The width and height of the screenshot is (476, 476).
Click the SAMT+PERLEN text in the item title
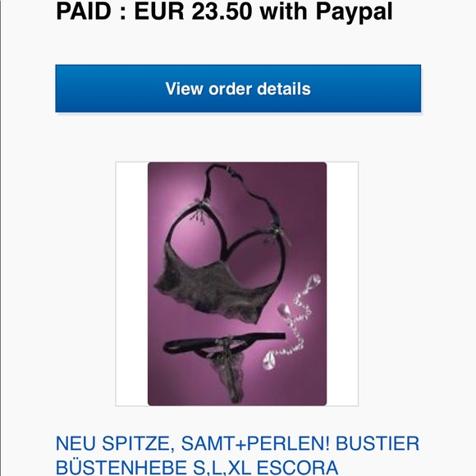click(255, 443)
